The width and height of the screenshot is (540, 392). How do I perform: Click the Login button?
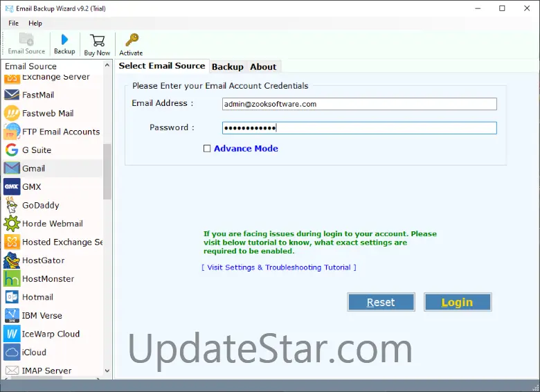pos(458,302)
